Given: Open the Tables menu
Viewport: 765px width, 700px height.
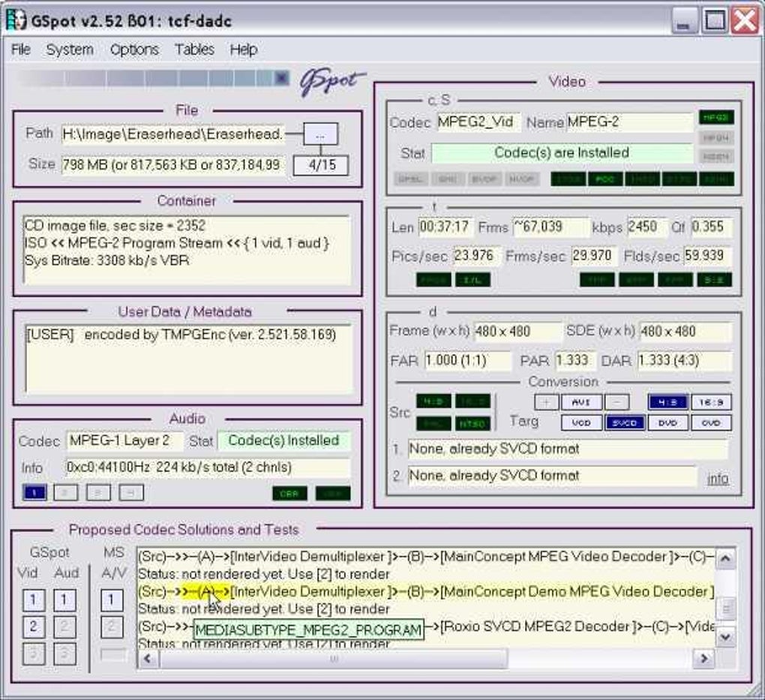Looking at the screenshot, I should 194,50.
